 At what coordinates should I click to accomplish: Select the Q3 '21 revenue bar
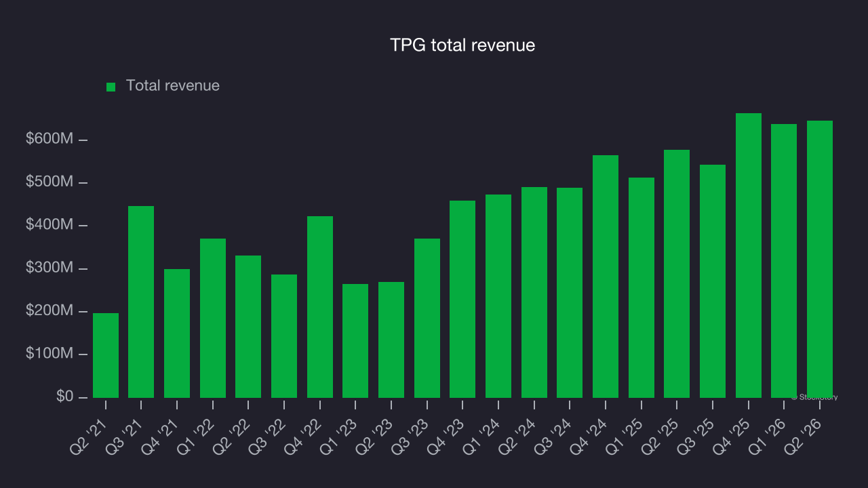(x=141, y=302)
